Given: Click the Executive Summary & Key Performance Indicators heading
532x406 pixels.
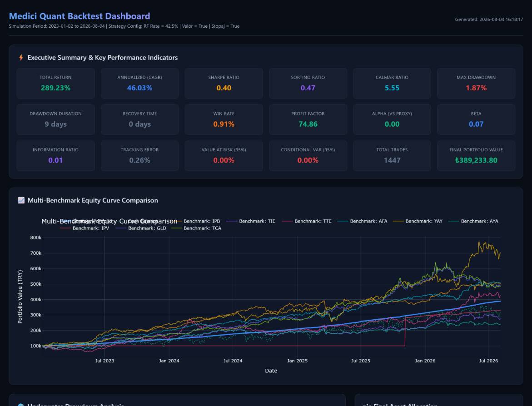Looking at the screenshot, I should click(103, 58).
